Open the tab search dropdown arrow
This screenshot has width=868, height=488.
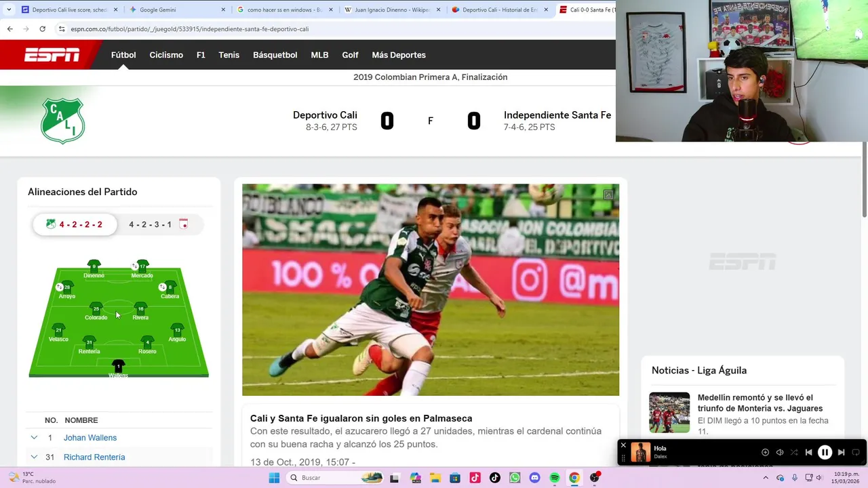point(8,9)
